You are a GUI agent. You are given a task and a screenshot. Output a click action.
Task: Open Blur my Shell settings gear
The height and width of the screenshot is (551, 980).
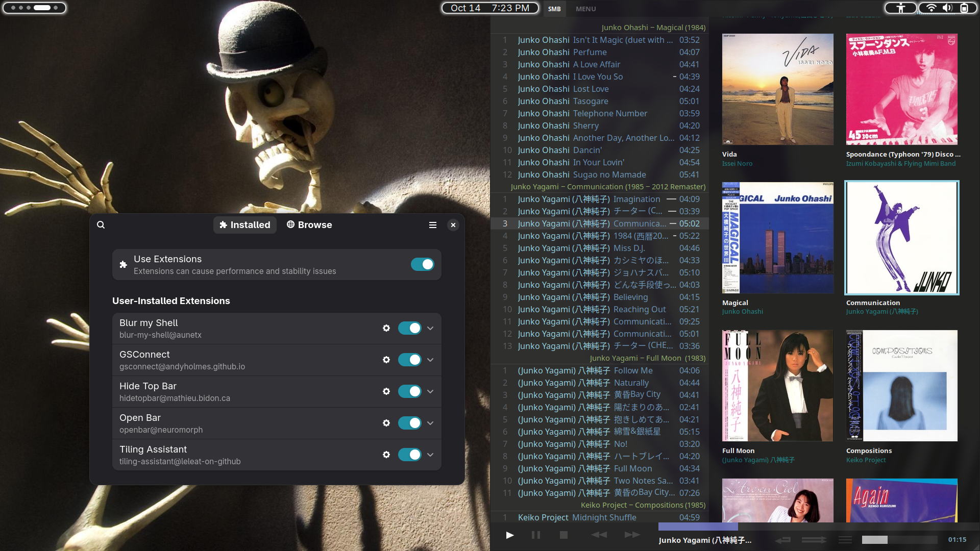[x=386, y=328]
